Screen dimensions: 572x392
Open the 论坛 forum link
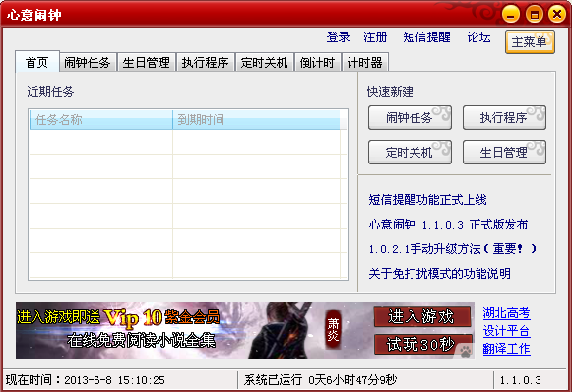[479, 36]
